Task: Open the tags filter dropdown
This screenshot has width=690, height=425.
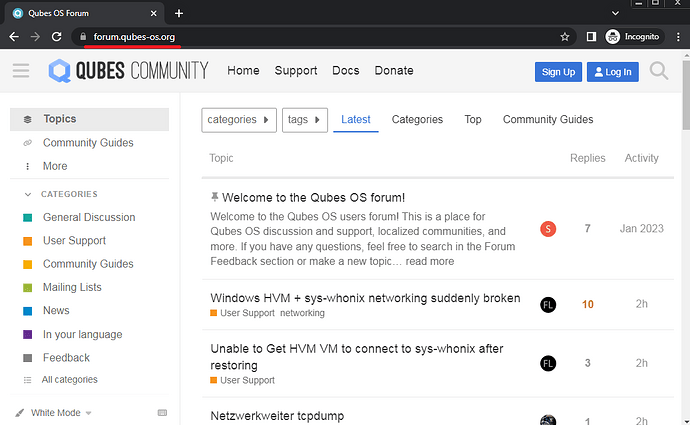Action: click(x=305, y=120)
